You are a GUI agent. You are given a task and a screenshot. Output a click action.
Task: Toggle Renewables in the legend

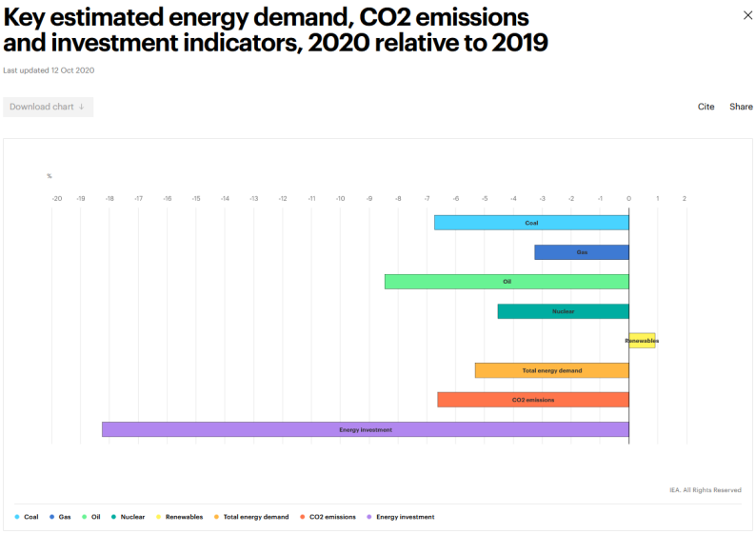179,517
